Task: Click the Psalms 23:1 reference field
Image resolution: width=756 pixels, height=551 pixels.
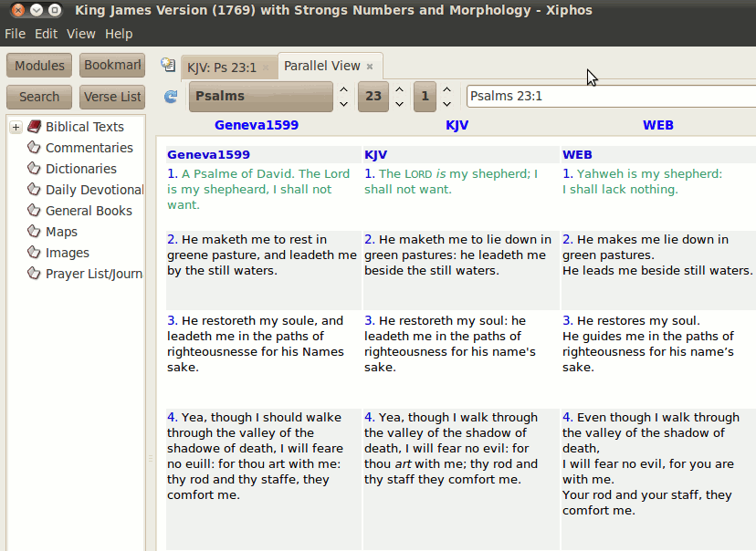Action: click(x=611, y=96)
